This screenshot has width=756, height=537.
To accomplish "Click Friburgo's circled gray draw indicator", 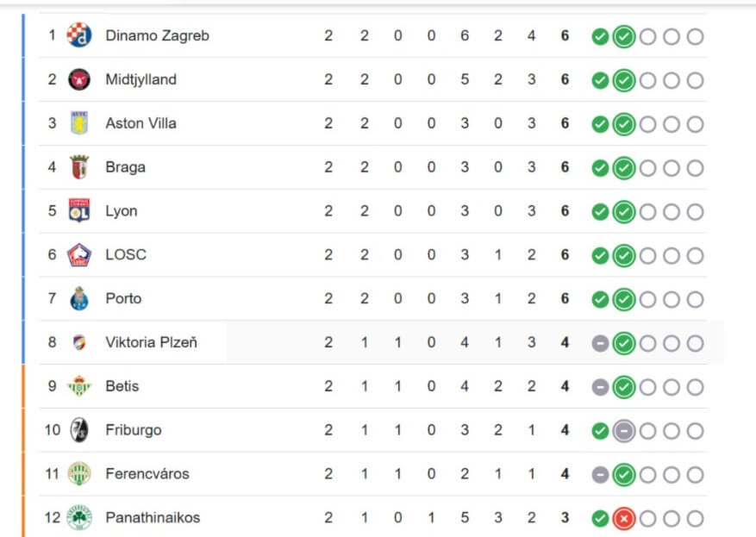I will click(623, 430).
